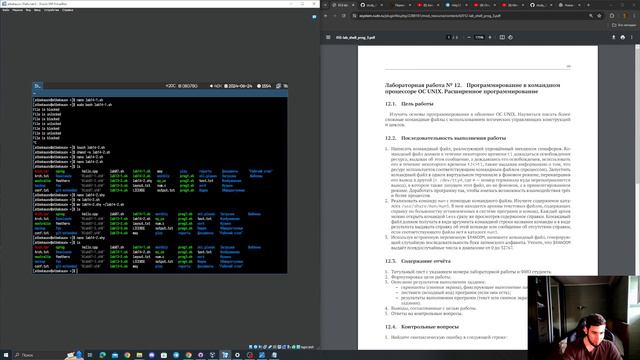Viewport: 640px width, 360px height.
Task: Click the '12.4. Контрольные вопросы' heading
Action: [x=422, y=327]
